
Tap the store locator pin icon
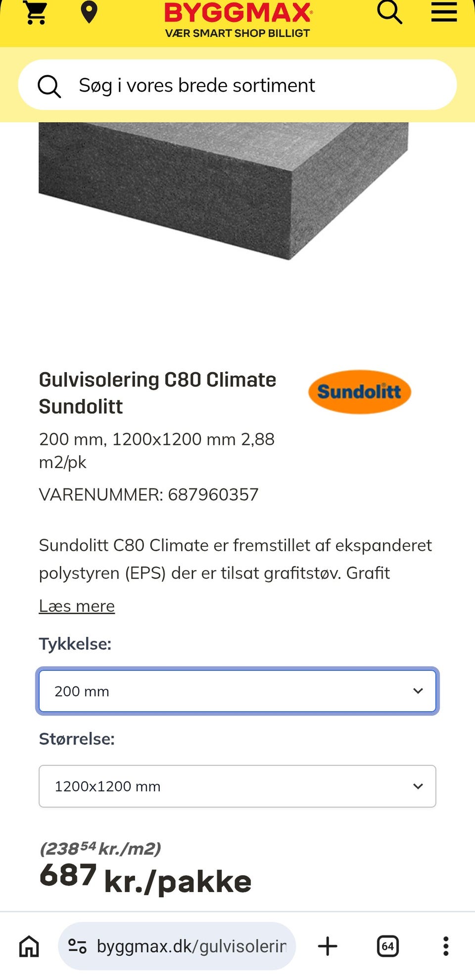click(x=89, y=12)
